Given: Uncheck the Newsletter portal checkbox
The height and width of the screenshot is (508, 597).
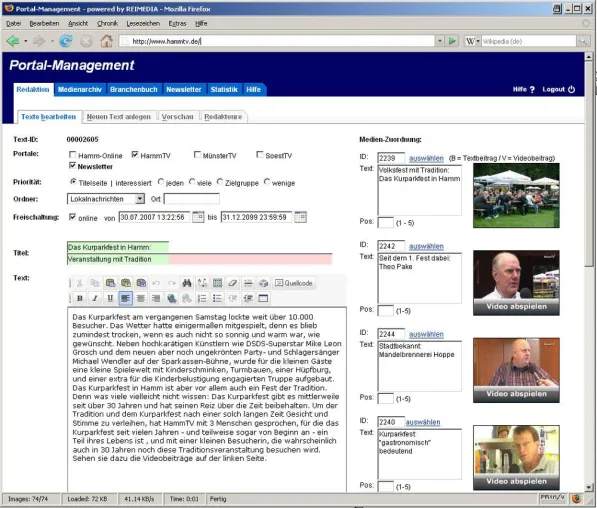Looking at the screenshot, I should [72, 165].
